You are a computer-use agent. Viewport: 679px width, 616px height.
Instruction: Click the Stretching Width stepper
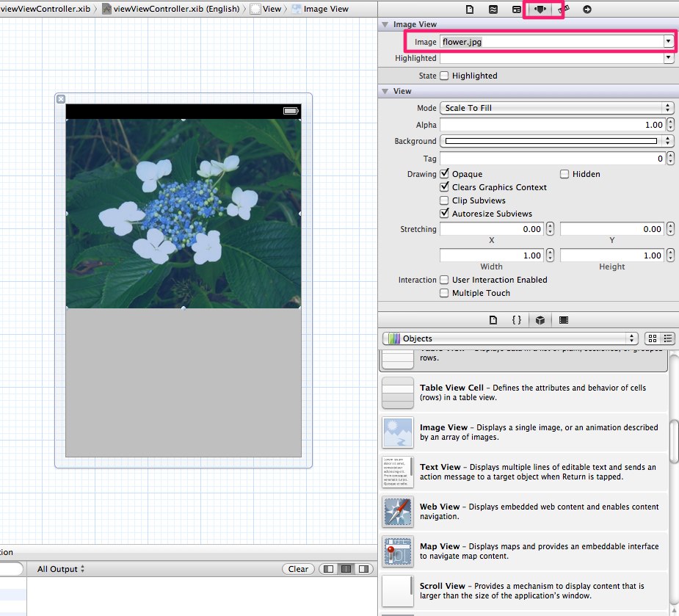click(x=550, y=256)
